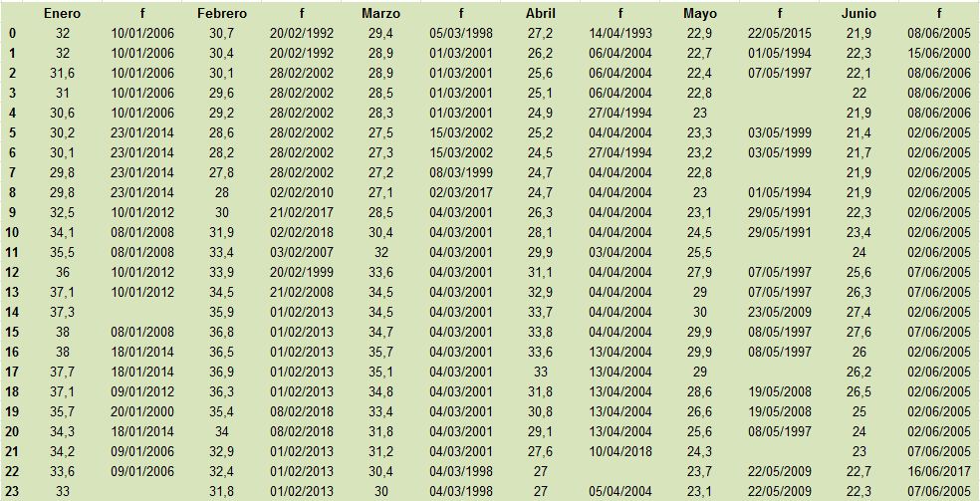Select date 23/01/2014 in row 5
This screenshot has width=980, height=501.
click(142, 133)
